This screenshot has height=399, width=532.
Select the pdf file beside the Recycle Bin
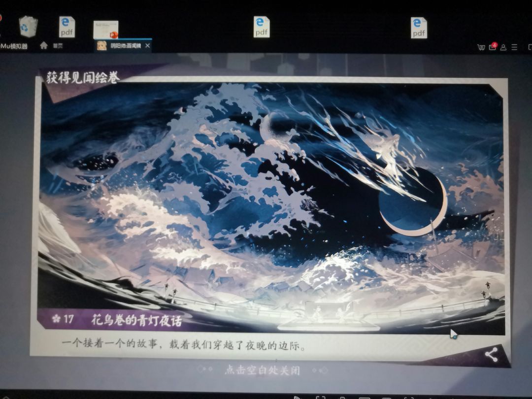click(x=67, y=27)
